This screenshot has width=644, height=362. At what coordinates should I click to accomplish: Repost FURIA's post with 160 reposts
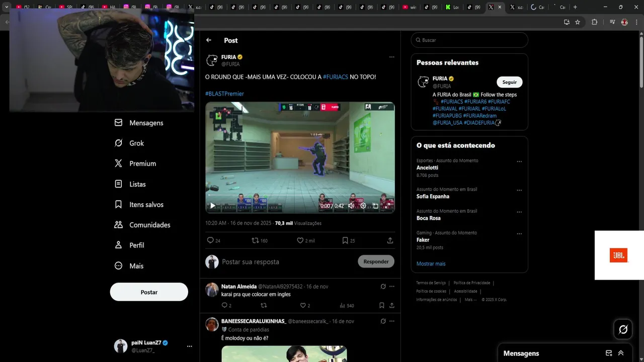(255, 240)
